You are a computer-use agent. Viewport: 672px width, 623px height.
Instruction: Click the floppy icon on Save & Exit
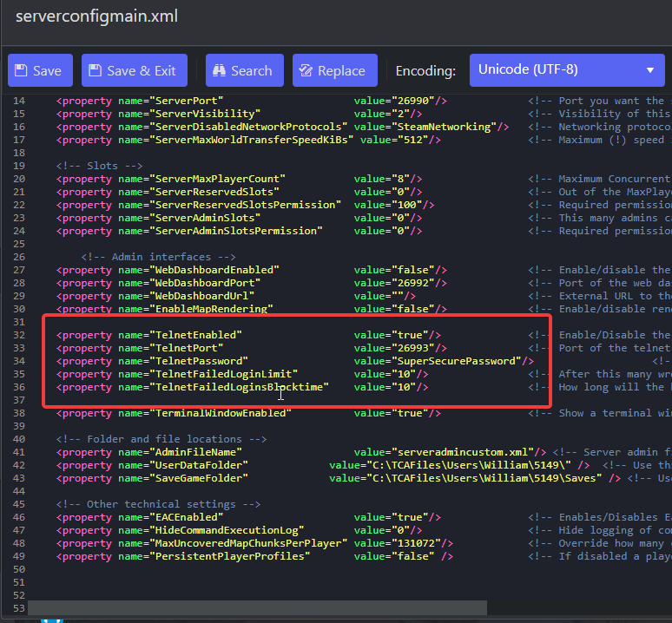pyautogui.click(x=96, y=70)
